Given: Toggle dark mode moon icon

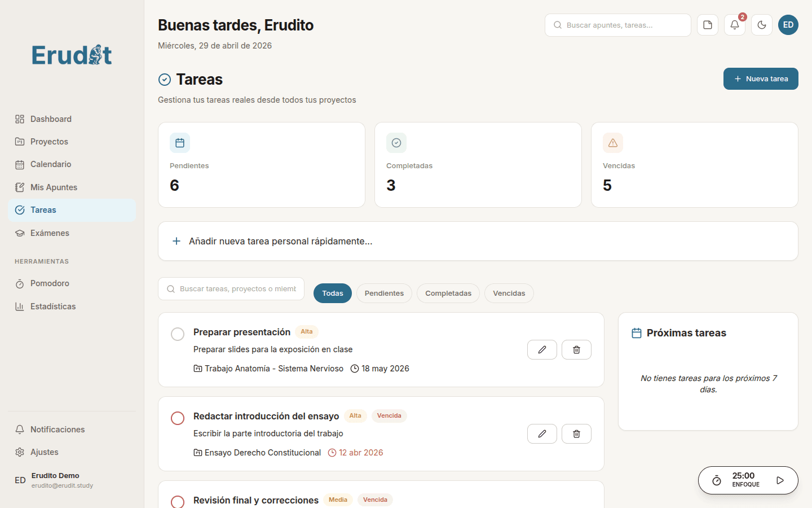Looking at the screenshot, I should (762, 25).
